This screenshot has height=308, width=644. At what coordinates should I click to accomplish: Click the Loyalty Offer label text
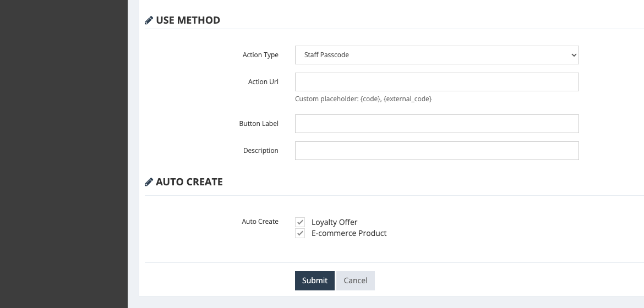[334, 222]
